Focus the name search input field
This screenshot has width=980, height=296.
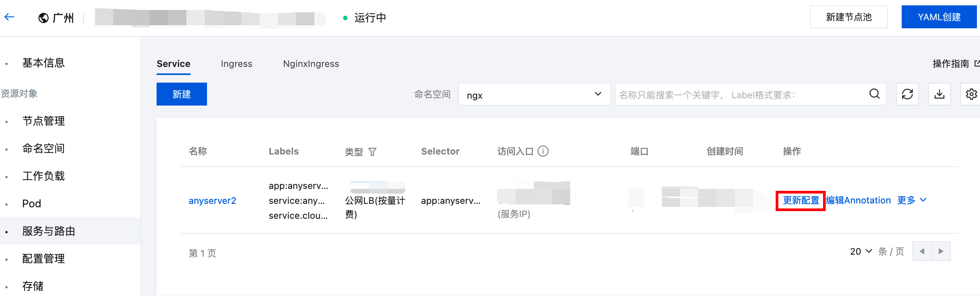coord(741,94)
